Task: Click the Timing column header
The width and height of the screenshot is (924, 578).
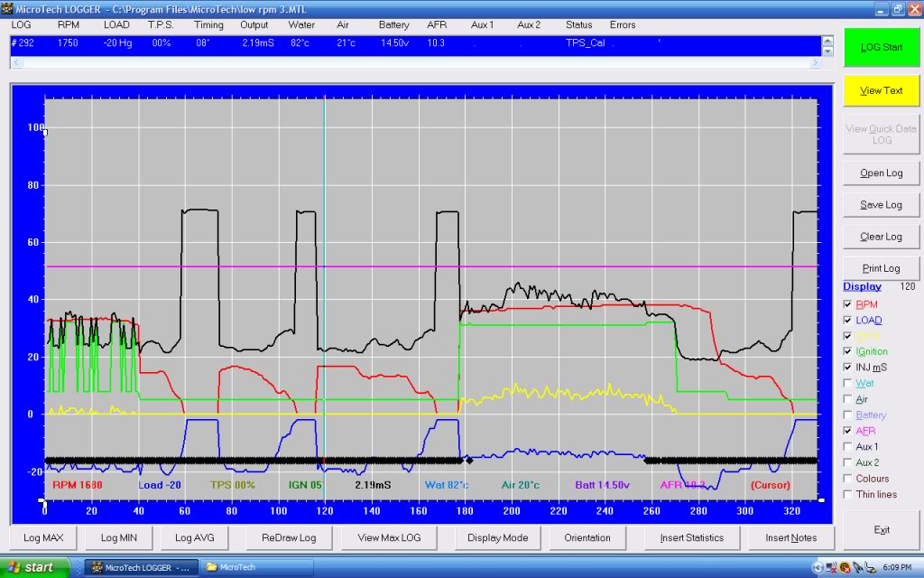Action: pyautogui.click(x=208, y=24)
